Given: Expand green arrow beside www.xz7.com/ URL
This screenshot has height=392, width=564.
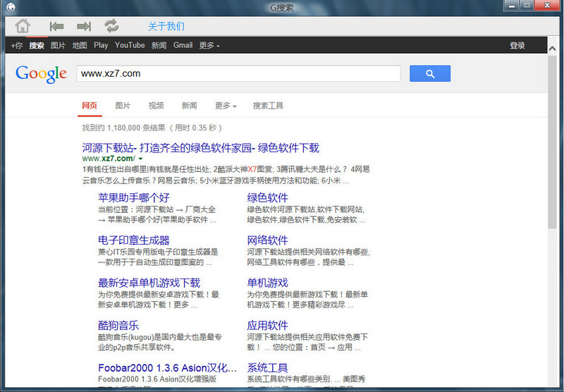Looking at the screenshot, I should tap(140, 159).
